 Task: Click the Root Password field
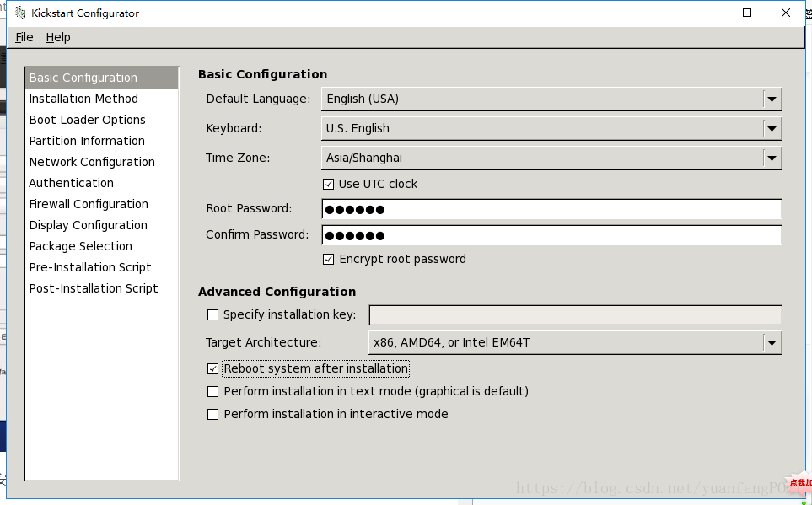coord(551,209)
